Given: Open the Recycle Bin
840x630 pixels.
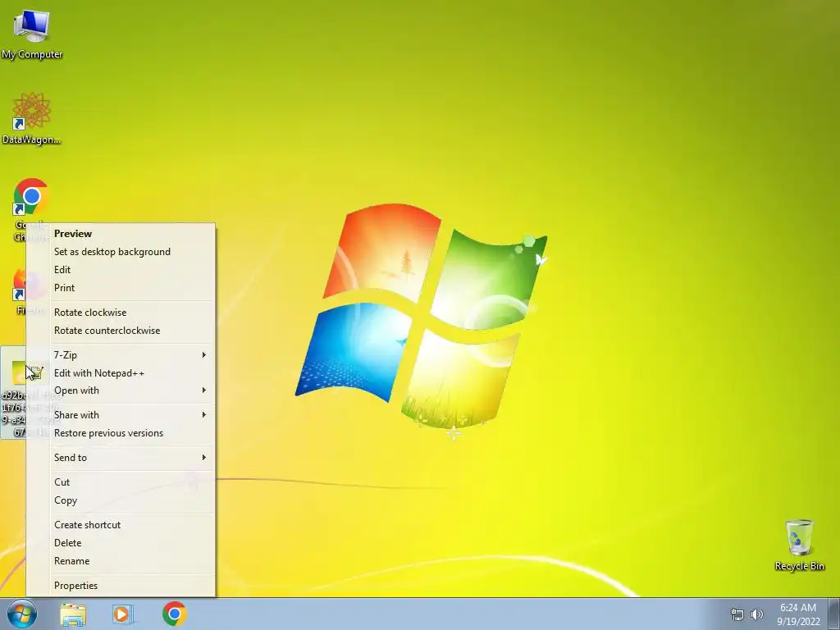Looking at the screenshot, I should [799, 545].
